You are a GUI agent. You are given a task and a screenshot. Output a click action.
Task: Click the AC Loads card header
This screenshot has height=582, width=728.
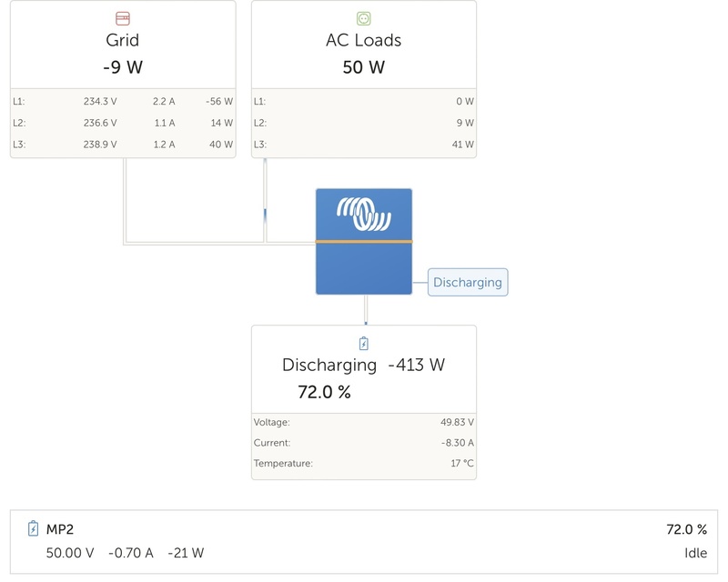click(x=364, y=41)
